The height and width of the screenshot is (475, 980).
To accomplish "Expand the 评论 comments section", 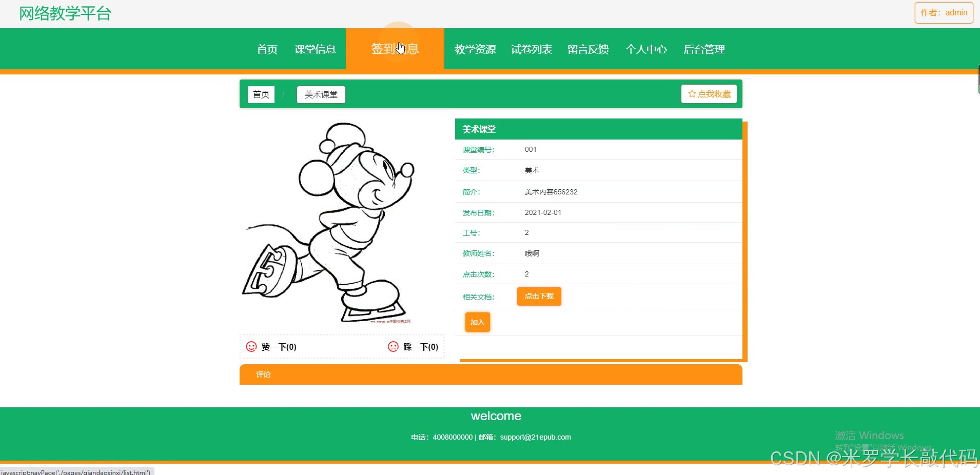I will click(x=263, y=374).
